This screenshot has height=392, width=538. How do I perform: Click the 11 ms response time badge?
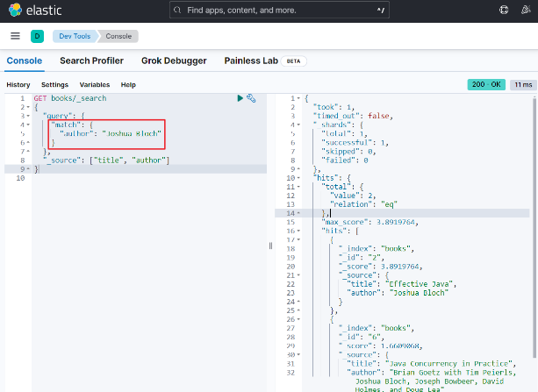(523, 85)
